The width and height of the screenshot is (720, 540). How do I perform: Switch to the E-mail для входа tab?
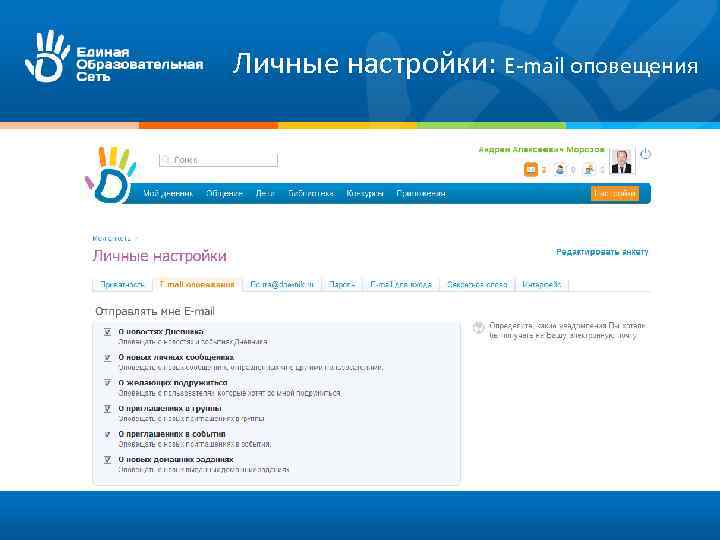tap(401, 285)
